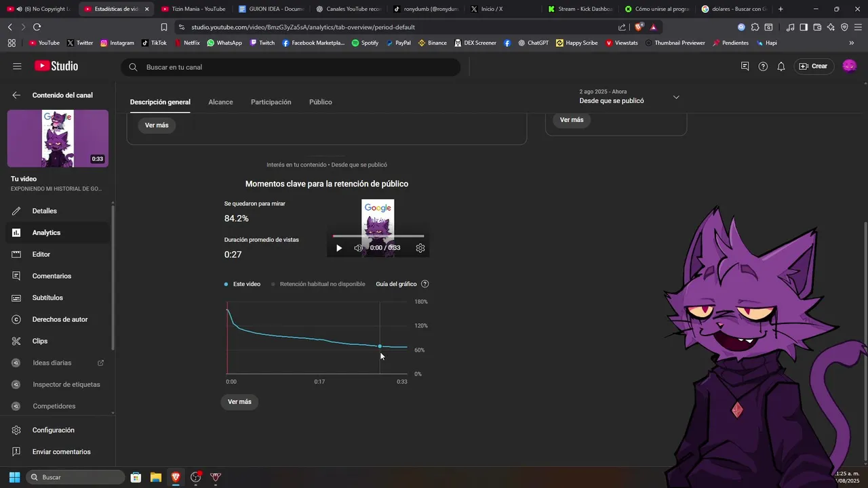This screenshot has width=868, height=488.
Task: Open the Twitch bookmark
Action: click(x=262, y=43)
